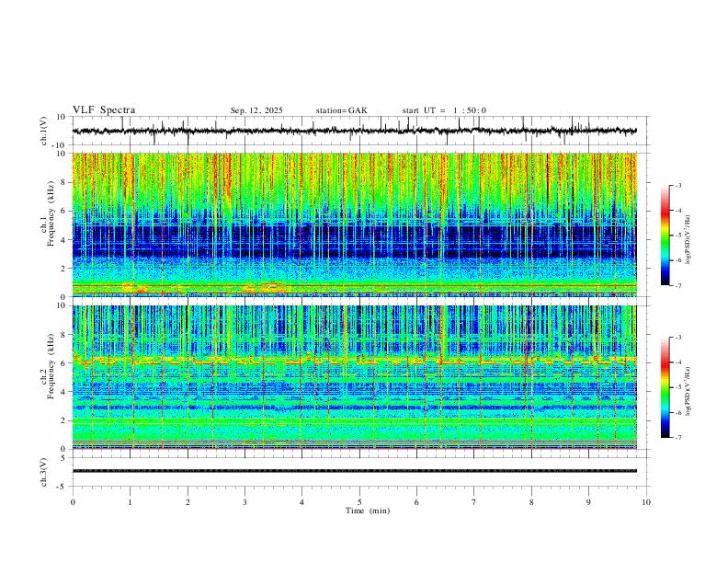Click inside the ch.1 spectrogram panel

click(354, 224)
